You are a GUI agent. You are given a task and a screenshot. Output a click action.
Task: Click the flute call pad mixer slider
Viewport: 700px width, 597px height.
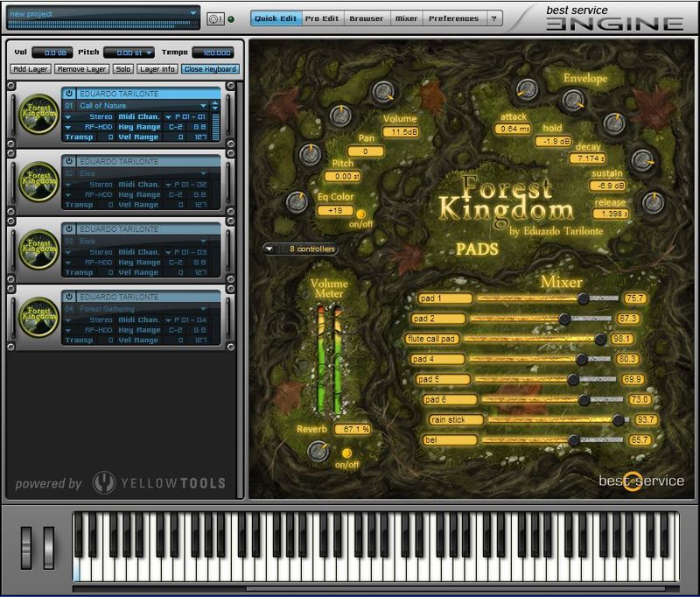click(x=599, y=339)
